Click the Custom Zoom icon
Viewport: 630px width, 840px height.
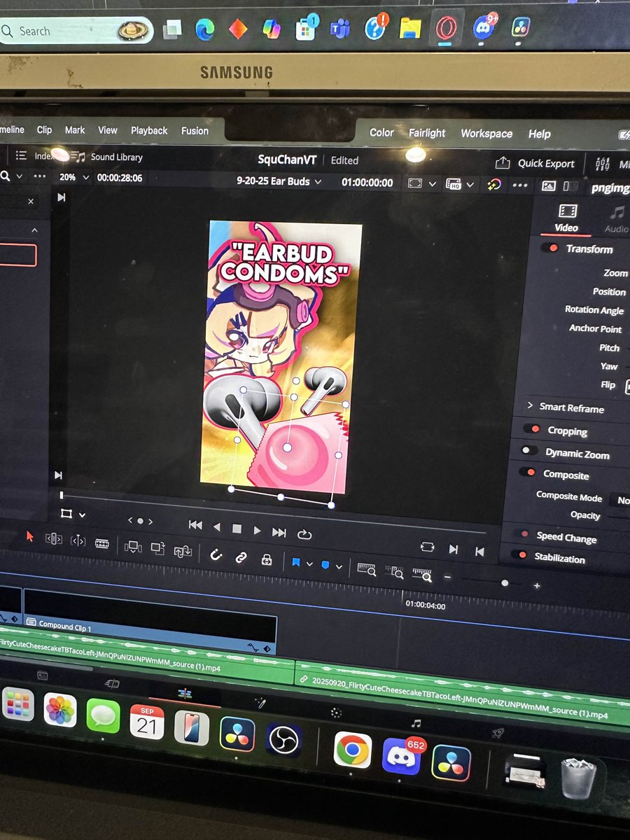[422, 575]
